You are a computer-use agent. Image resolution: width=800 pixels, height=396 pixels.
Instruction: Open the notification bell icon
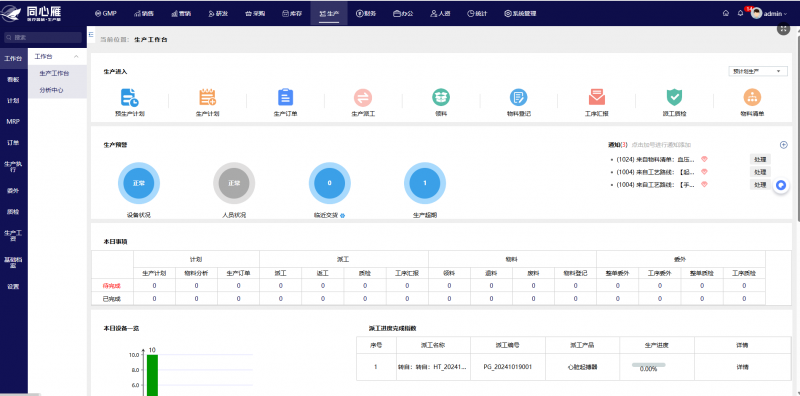[740, 13]
